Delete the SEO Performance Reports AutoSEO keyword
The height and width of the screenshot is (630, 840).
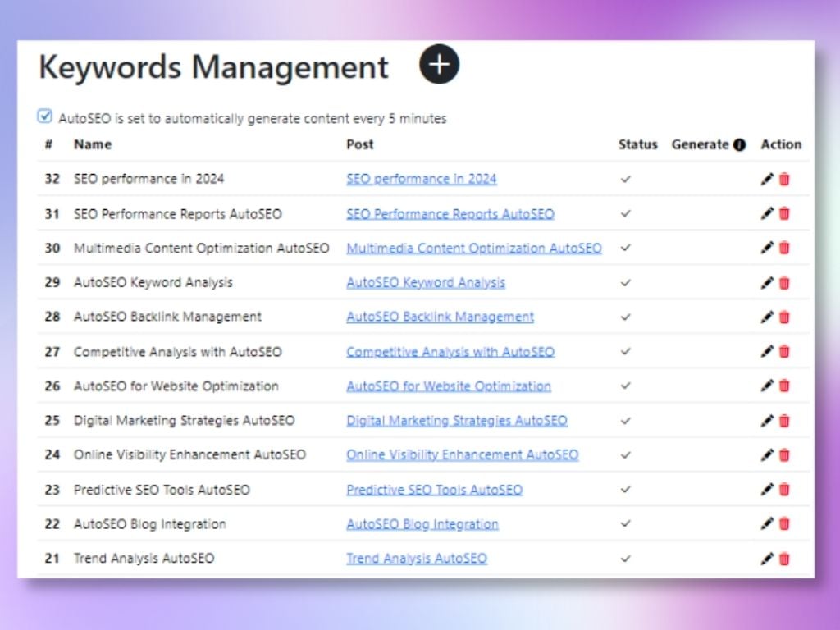pos(784,213)
